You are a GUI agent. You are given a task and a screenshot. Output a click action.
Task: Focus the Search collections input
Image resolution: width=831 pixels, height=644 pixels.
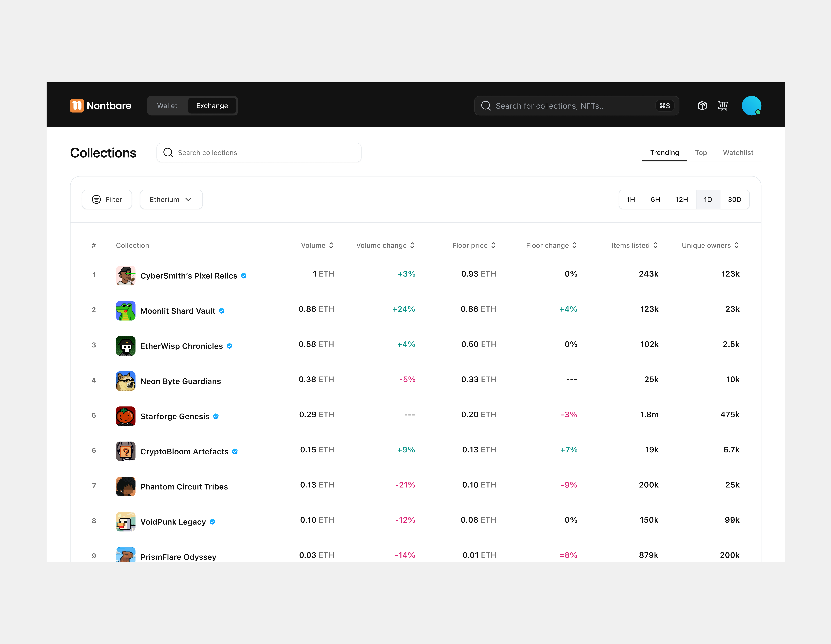[259, 152]
